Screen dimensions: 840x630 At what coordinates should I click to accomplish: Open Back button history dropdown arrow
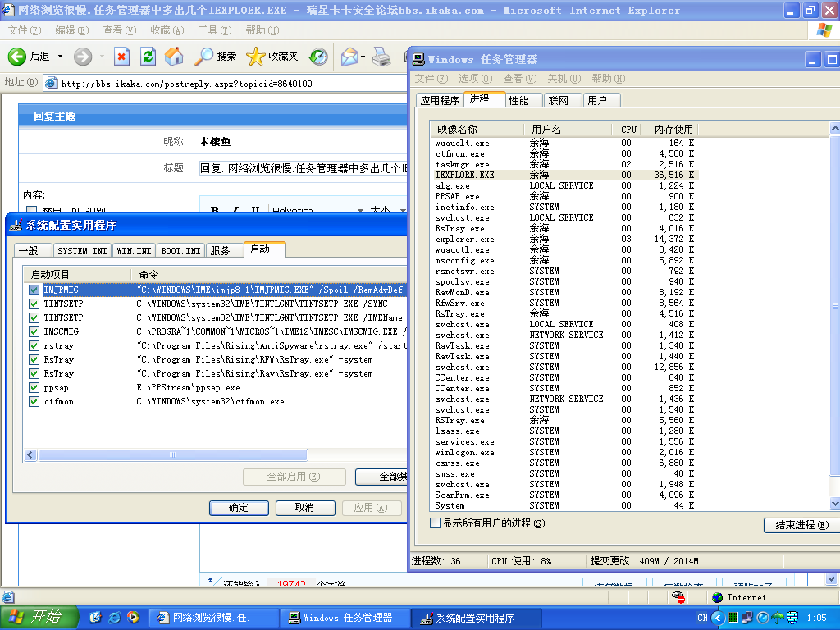60,57
